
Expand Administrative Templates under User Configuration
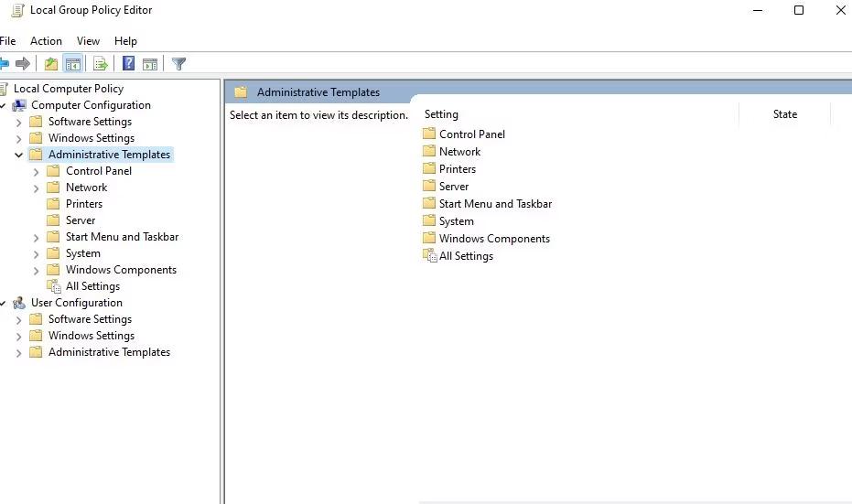click(18, 352)
